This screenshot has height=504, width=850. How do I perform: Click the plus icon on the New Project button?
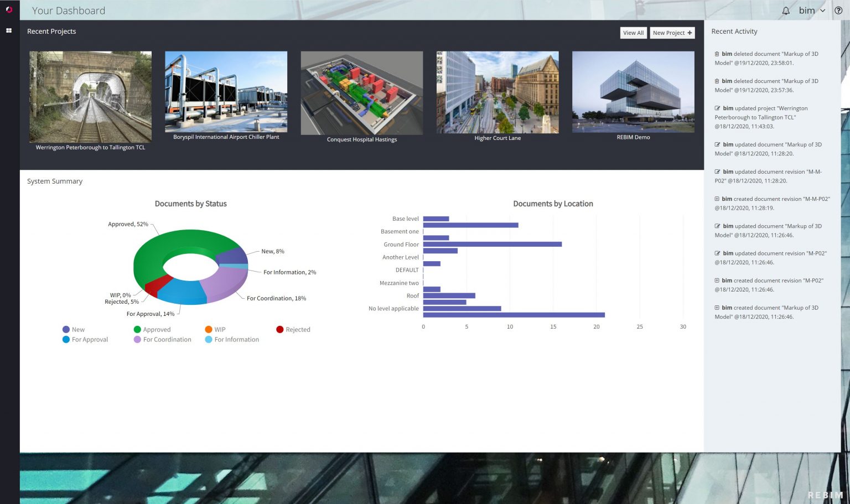pyautogui.click(x=690, y=33)
